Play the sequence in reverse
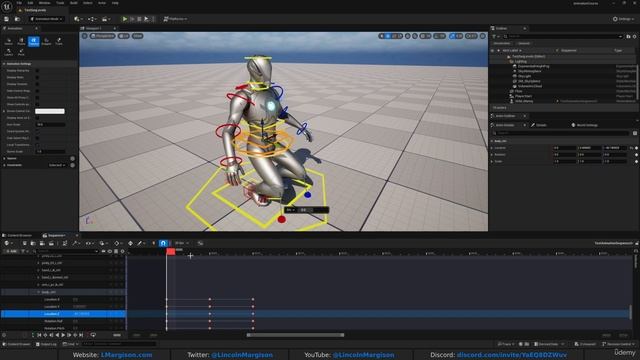Viewport: 640px width, 360px height. (57, 335)
